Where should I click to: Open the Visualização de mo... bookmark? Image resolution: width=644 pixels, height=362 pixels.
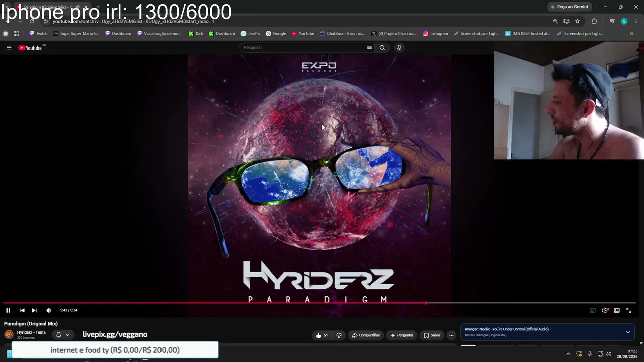click(x=159, y=34)
